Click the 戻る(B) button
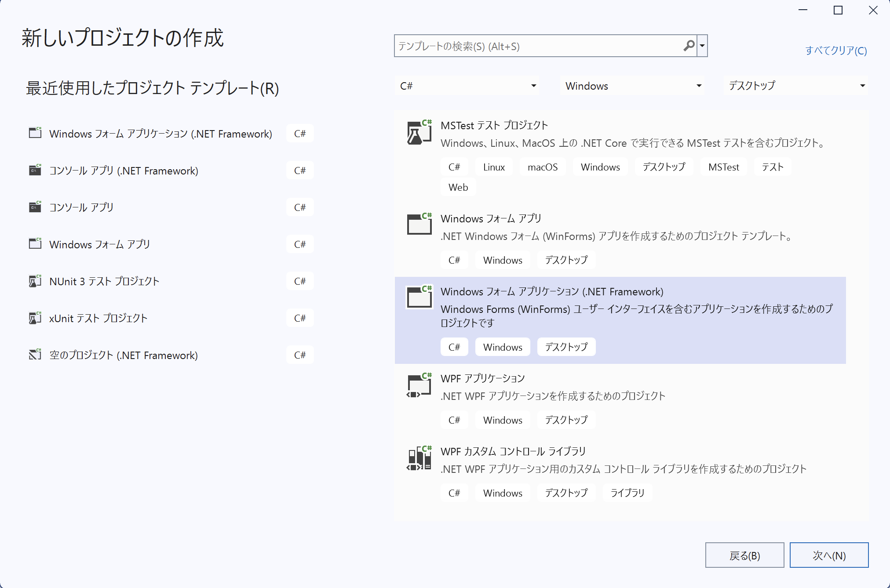 click(x=745, y=555)
